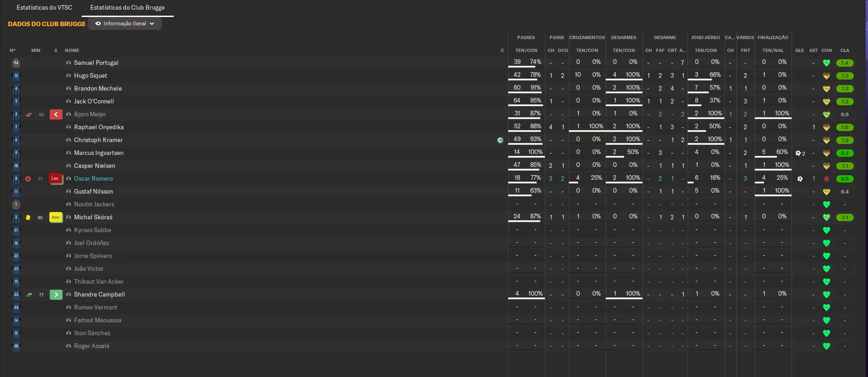The image size is (868, 377).
Task: Click the yellow Amr badge for Michal Skóraś
Action: (x=56, y=217)
